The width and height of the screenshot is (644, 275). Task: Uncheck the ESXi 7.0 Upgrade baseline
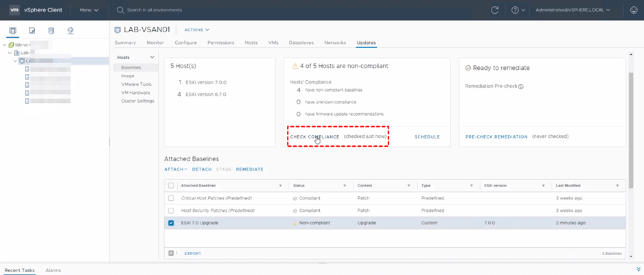point(171,223)
